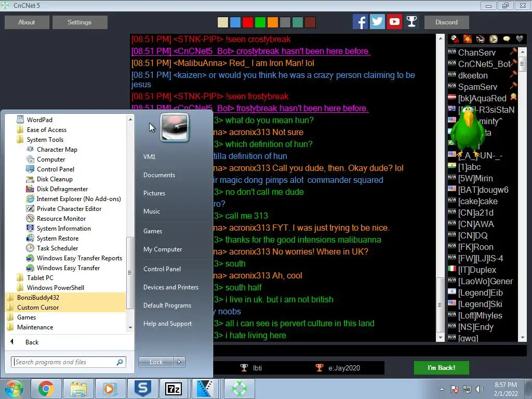The width and height of the screenshot is (532, 399).
Task: Click the round coin icon above user list
Action: tap(494, 39)
